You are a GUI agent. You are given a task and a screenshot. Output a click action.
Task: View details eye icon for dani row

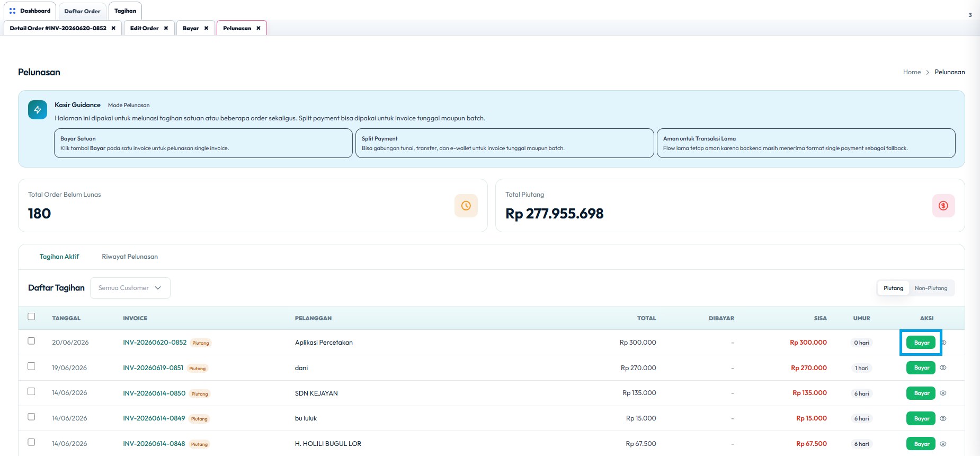[943, 367]
